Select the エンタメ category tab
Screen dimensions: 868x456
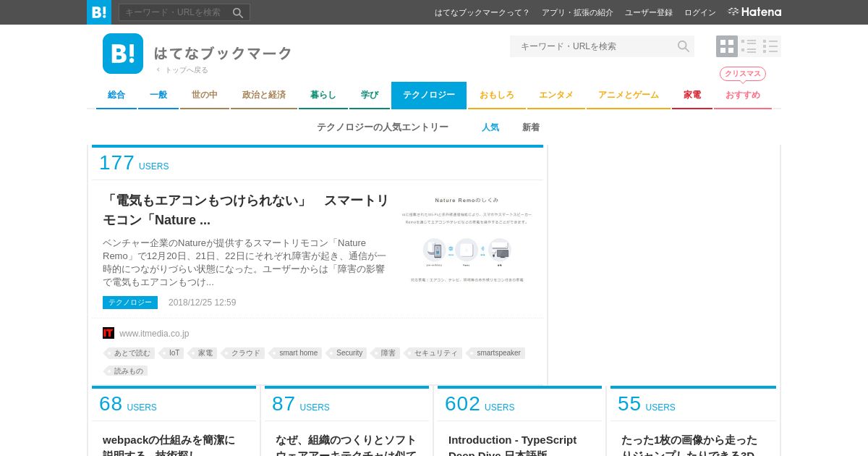556,95
